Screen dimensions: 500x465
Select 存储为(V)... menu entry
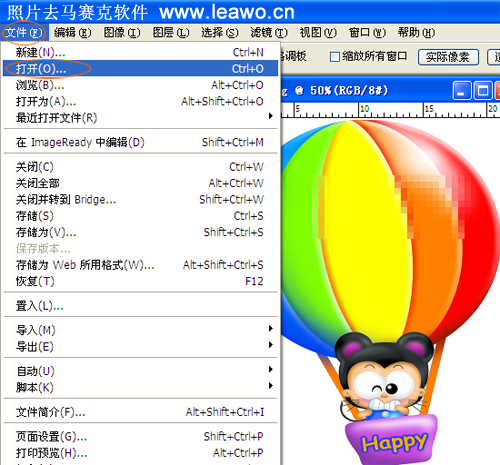140,232
